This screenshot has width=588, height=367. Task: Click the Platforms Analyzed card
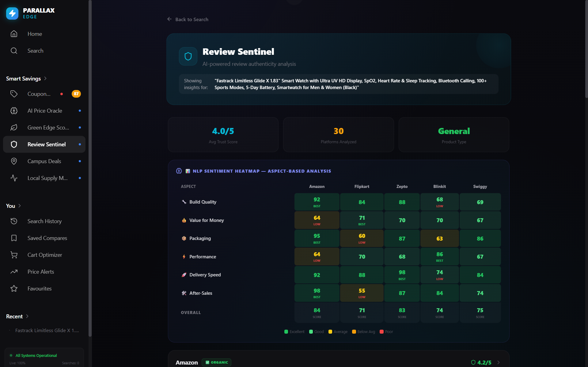pos(339,135)
